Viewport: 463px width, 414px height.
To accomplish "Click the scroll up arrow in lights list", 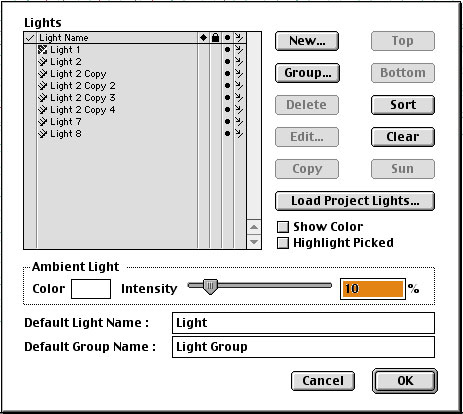I will click(254, 227).
